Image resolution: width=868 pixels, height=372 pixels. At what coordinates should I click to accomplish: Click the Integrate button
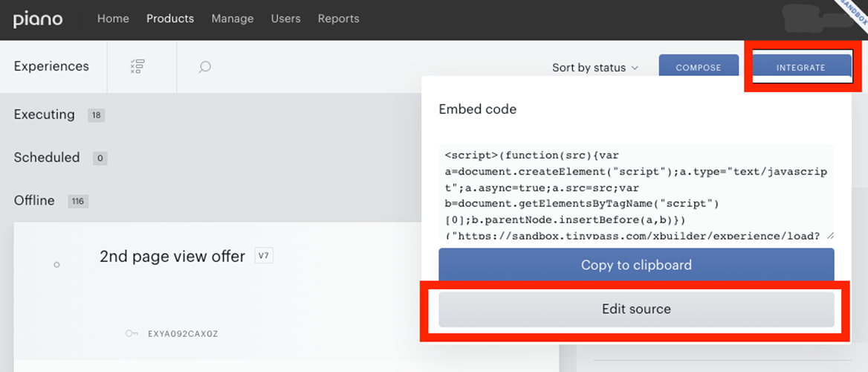coord(801,68)
